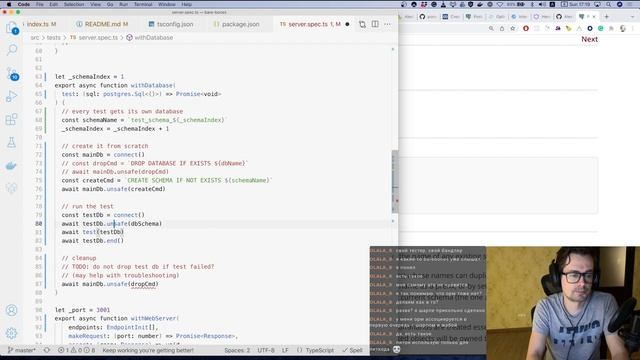Viewport: 640px width, 360px height.
Task: Click the UTF-8 encoding in status bar
Action: click(266, 350)
